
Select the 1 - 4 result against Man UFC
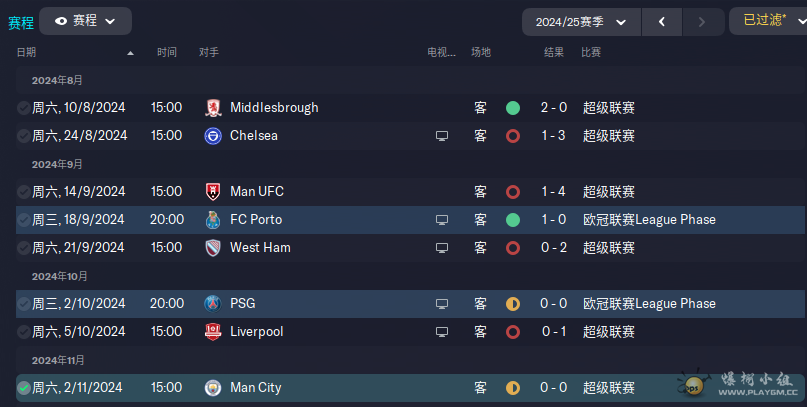coord(553,191)
